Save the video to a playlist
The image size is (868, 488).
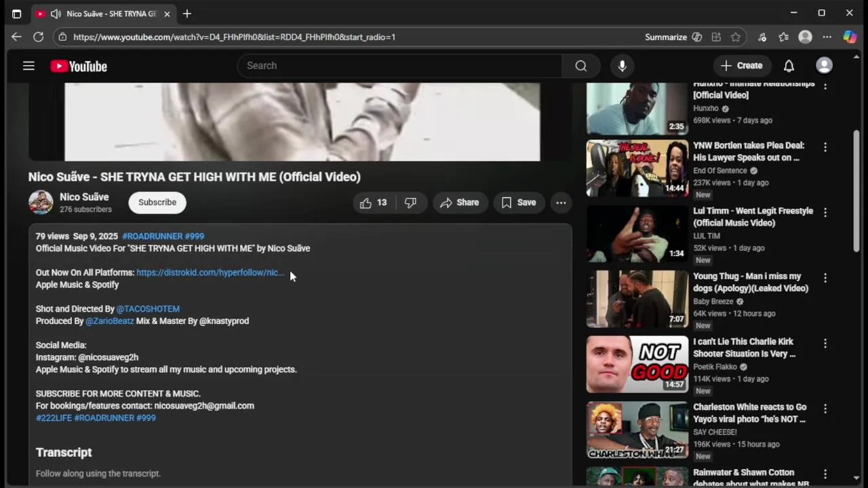519,203
